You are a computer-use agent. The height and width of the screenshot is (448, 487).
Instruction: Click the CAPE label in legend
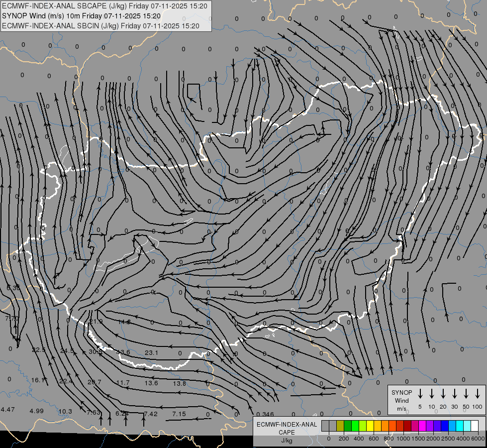pos(287,433)
